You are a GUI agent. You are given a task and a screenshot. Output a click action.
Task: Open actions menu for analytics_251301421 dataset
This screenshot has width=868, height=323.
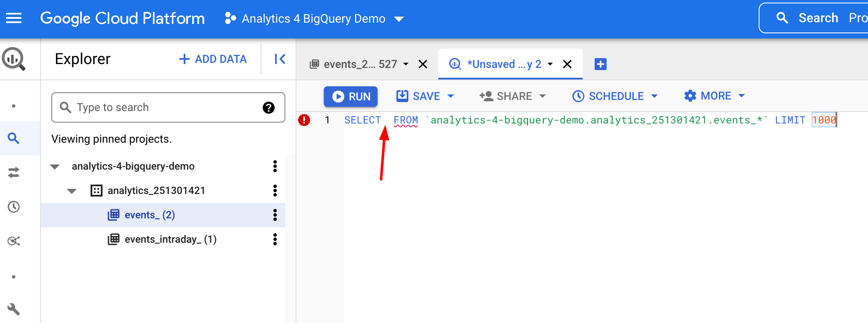click(x=275, y=191)
